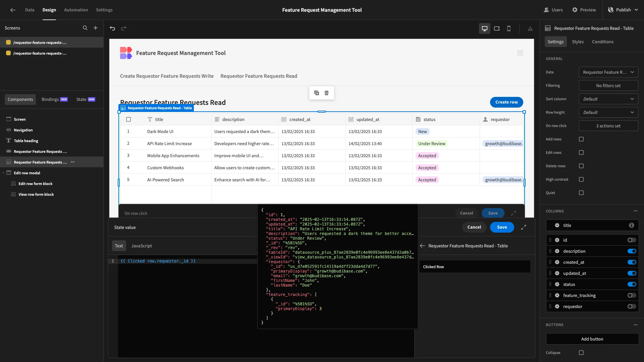Viewport: 644px width, 362px height.
Task: Open settings gear for status column
Action: point(557,284)
